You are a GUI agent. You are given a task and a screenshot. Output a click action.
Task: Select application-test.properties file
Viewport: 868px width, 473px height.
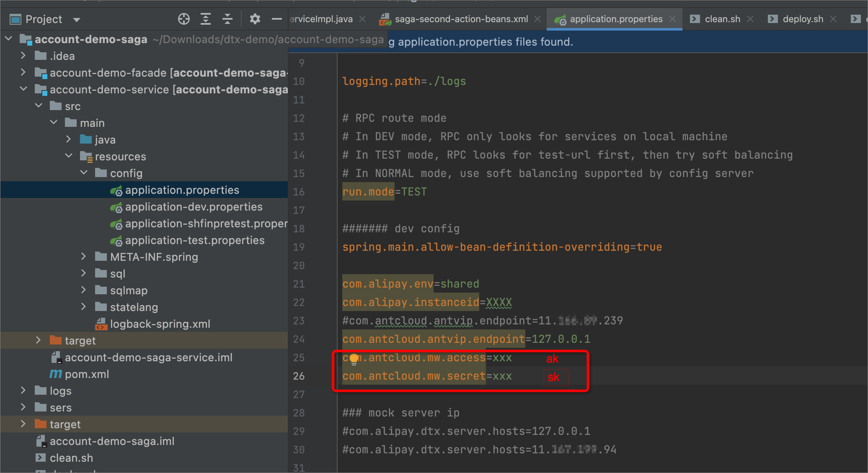(x=144, y=240)
